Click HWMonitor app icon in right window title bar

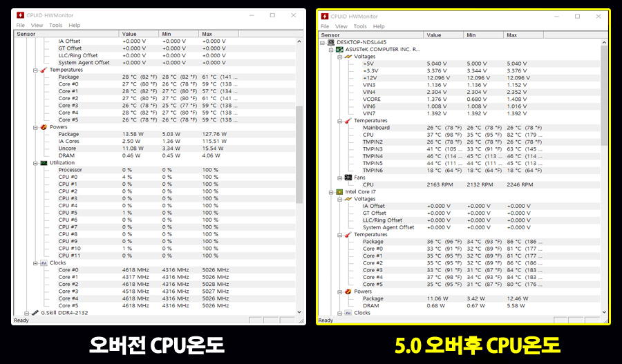coord(325,17)
